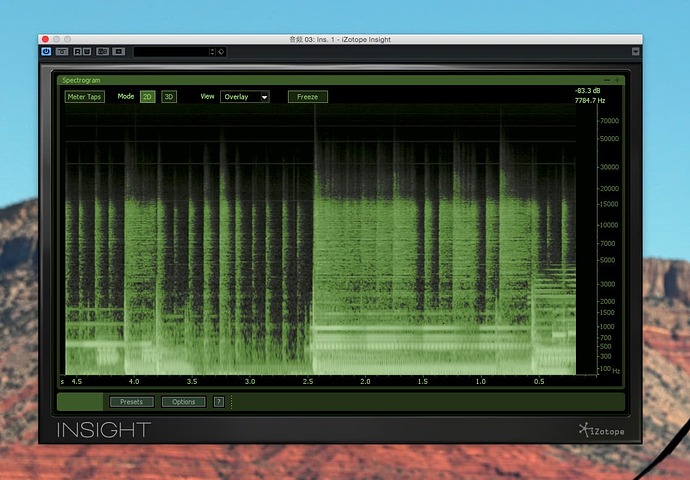Click the INSIGHT product logo

coord(104,430)
